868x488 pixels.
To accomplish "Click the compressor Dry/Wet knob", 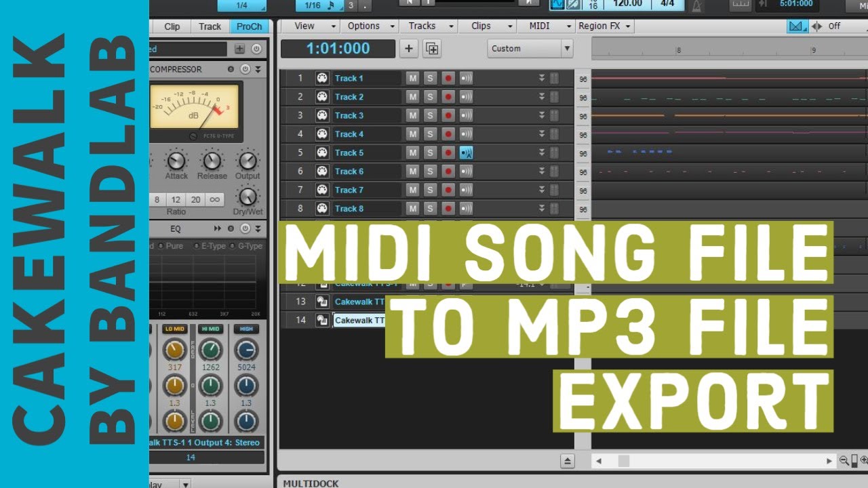I will (x=248, y=197).
